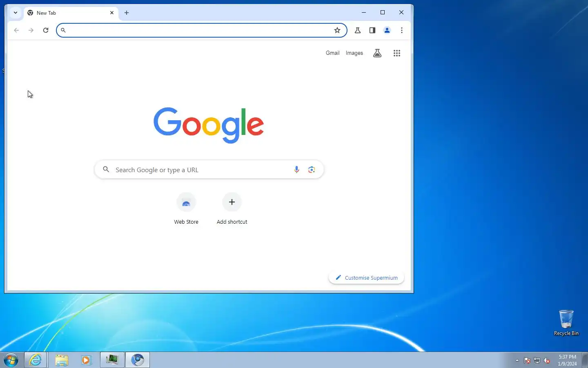Open the clock showing 5:37 PM

click(567, 360)
